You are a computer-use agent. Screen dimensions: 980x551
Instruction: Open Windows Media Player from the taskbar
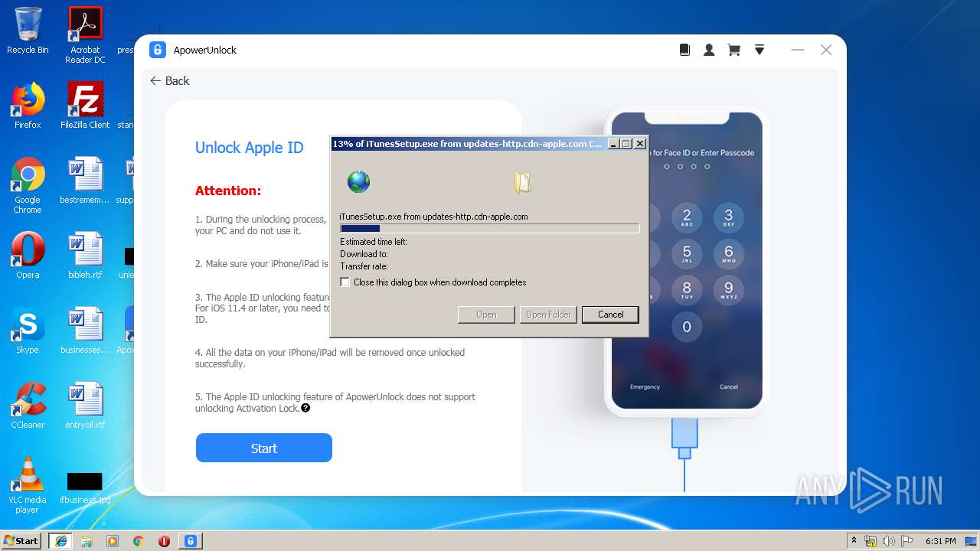point(113,540)
